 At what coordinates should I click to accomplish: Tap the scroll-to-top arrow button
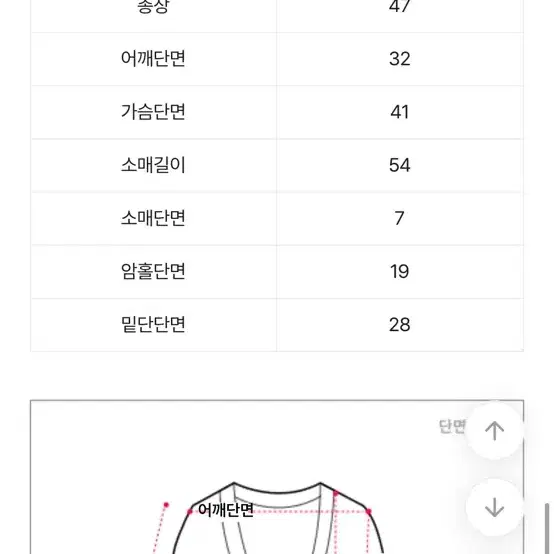494,431
